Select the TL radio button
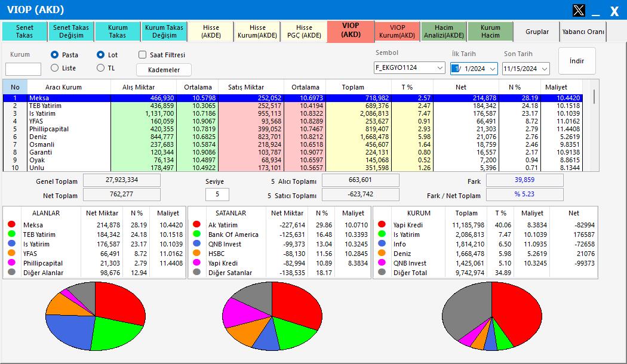627x364 pixels. point(100,68)
